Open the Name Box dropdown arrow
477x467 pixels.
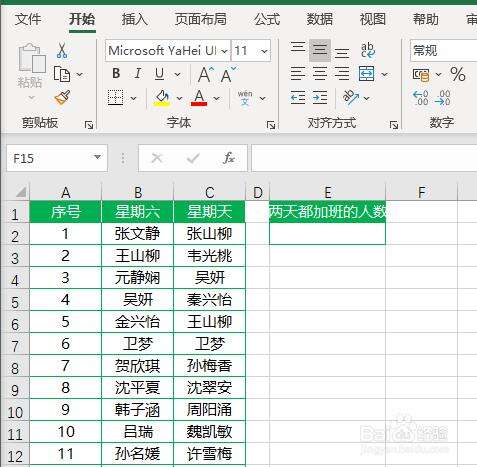(x=97, y=157)
